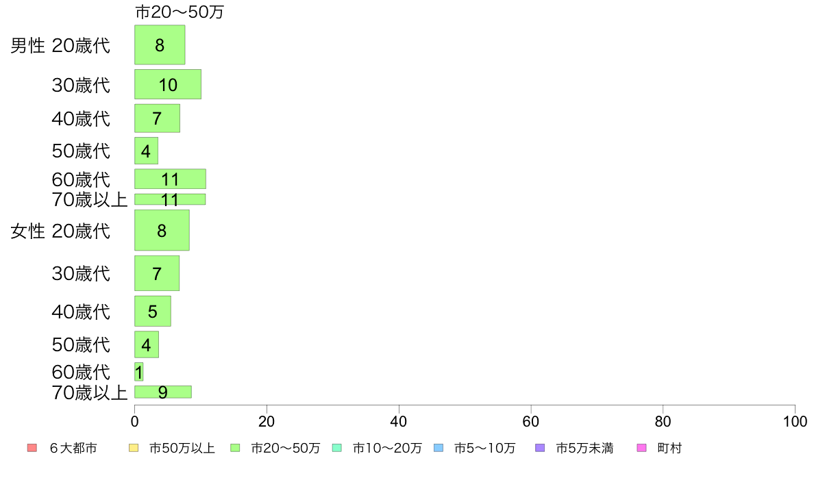Viewport: 814px width, 504px height.
Task: Click the 女性 20歳代 row label
Action: [60, 231]
